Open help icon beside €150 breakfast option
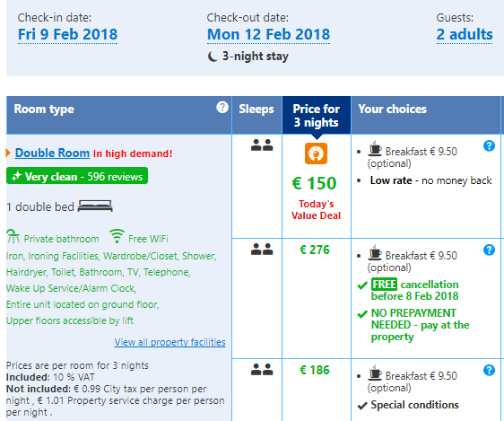Screen dimensions: 504x421 pyautogui.click(x=489, y=146)
